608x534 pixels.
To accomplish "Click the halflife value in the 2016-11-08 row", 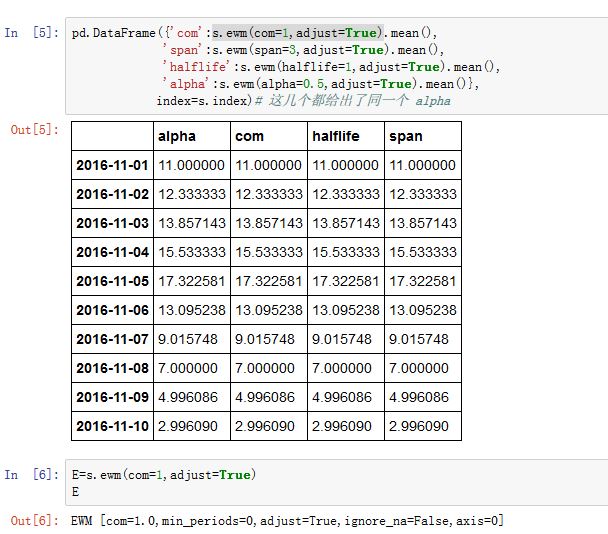I will pyautogui.click(x=345, y=368).
